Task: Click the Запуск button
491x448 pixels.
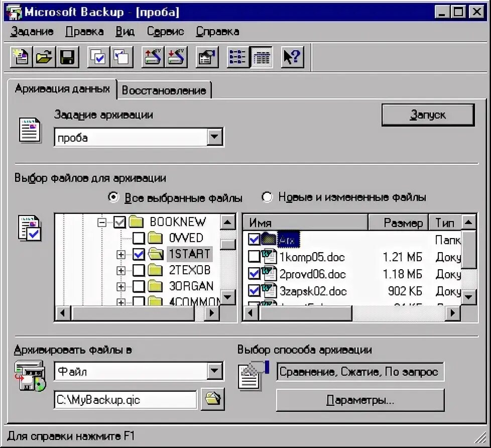Action: (x=428, y=115)
